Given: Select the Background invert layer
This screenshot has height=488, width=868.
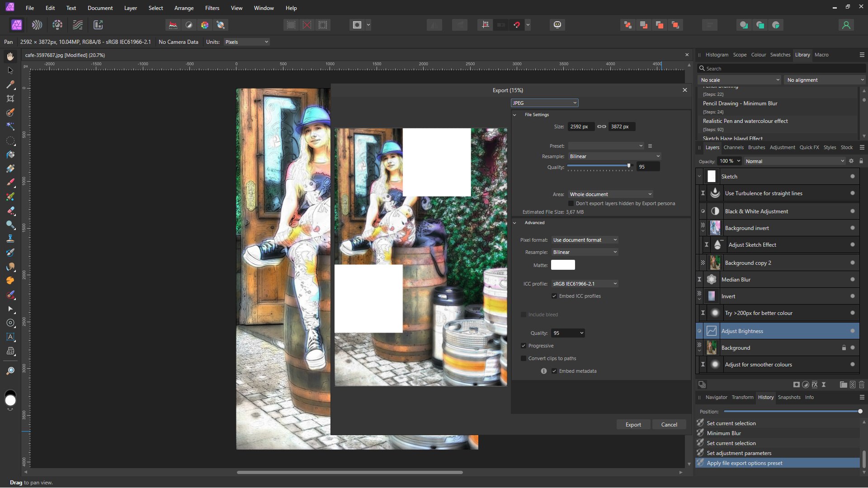Looking at the screenshot, I should 778,228.
